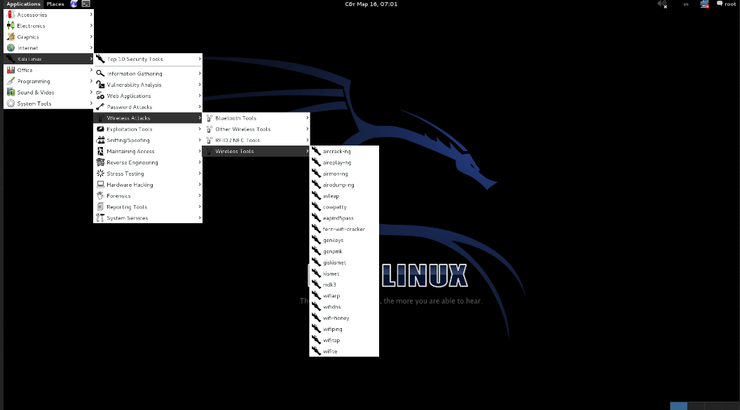This screenshot has height=410, width=740.
Task: Click the Internet globe icon
Action: [x=11, y=47]
